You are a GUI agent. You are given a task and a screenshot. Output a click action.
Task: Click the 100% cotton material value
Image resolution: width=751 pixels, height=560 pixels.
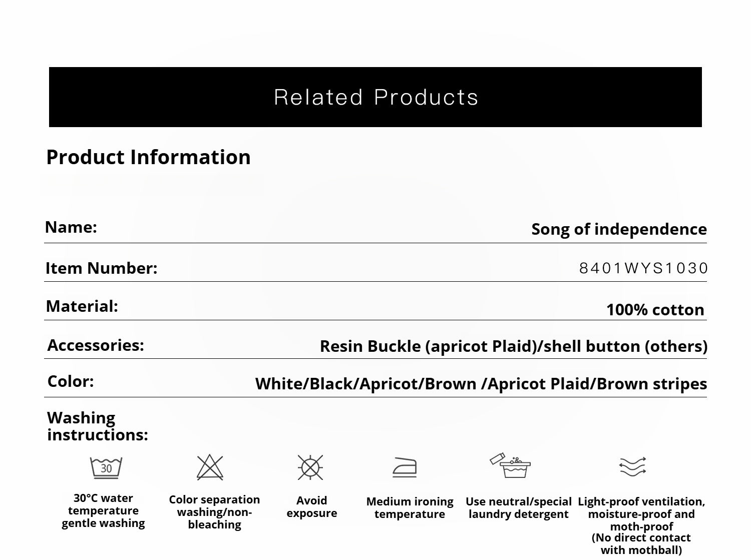tap(655, 310)
